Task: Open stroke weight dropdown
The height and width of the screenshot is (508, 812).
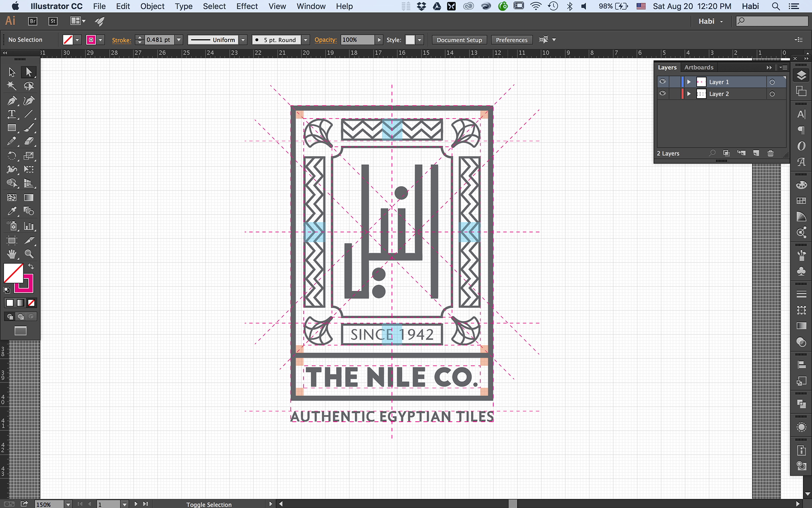Action: click(x=179, y=40)
